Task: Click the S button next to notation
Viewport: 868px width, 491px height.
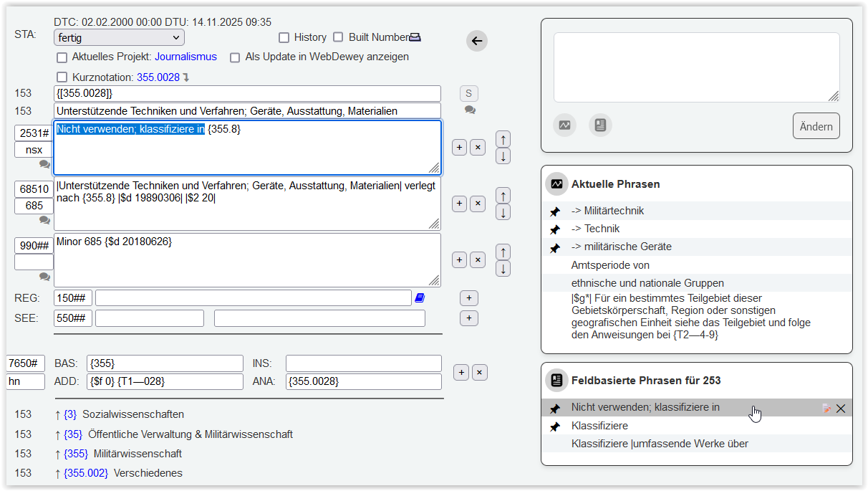Action: coord(469,93)
